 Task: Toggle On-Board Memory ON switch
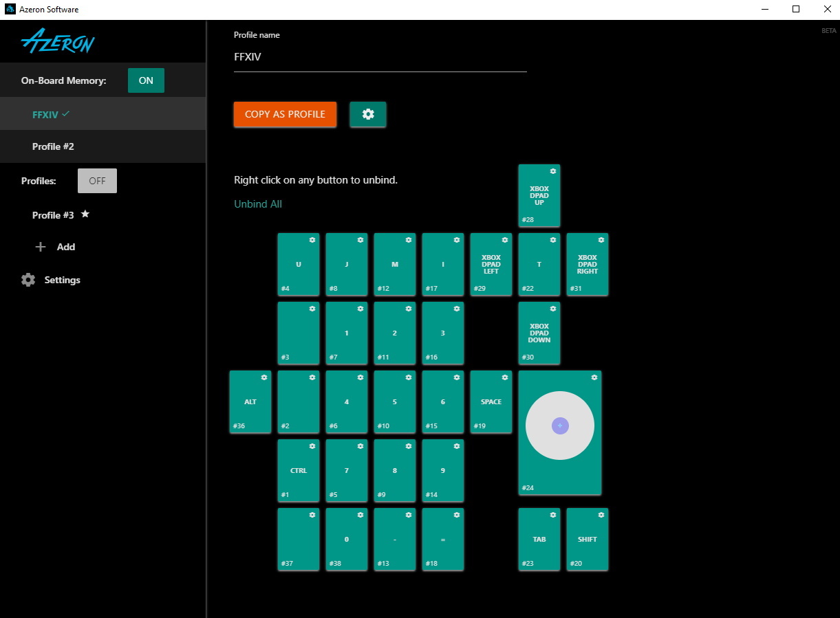tap(146, 80)
